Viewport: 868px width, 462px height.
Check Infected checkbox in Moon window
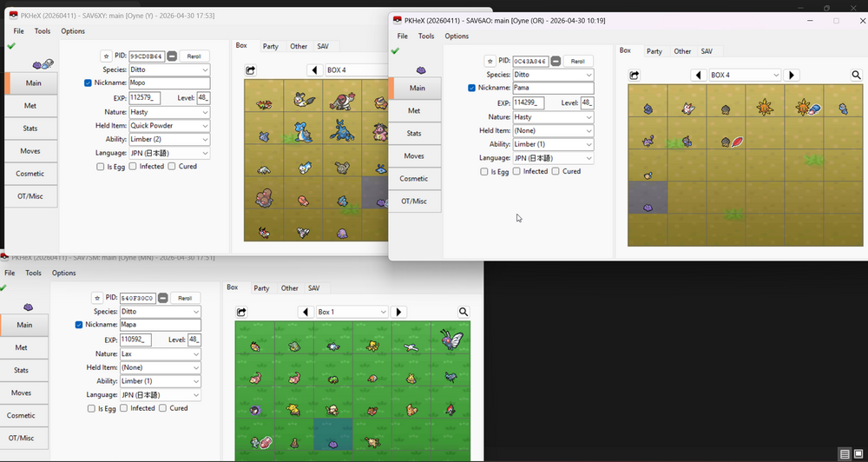click(124, 408)
